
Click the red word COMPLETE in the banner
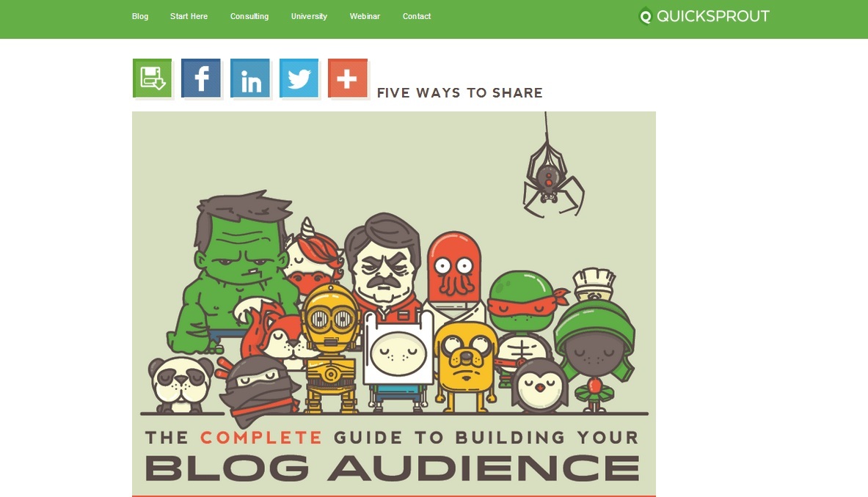tap(260, 438)
